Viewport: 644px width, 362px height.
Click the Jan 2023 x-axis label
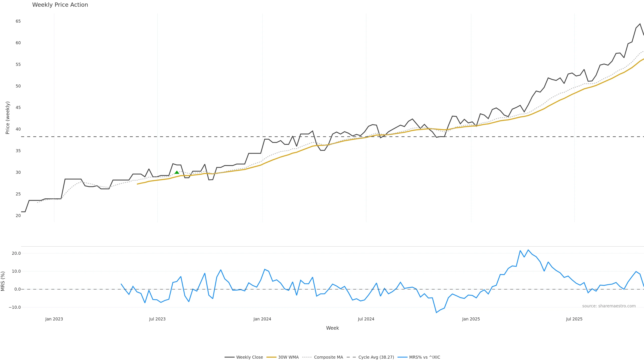(54, 319)
